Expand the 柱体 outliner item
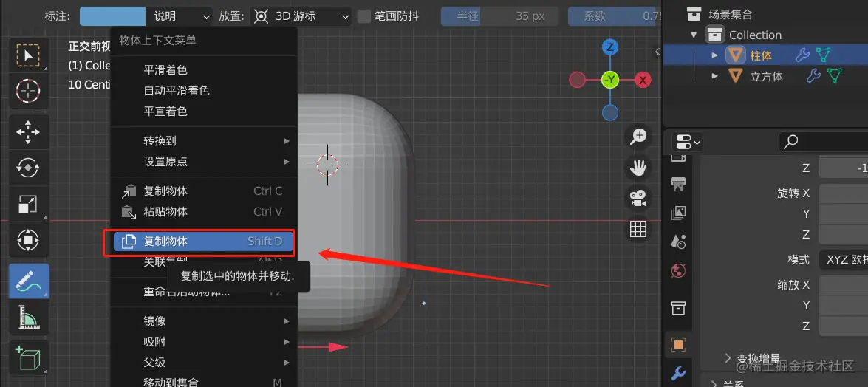The height and width of the screenshot is (387, 868). pos(715,55)
